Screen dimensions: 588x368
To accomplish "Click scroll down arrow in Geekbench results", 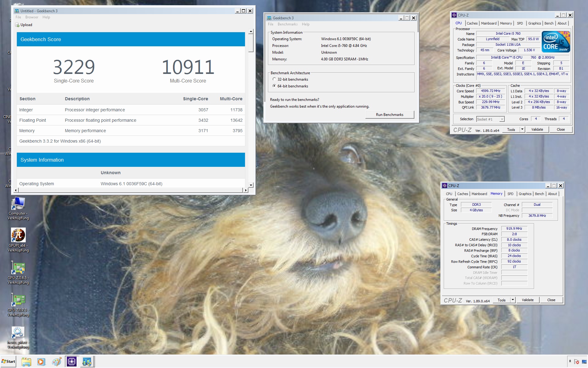I will (251, 185).
